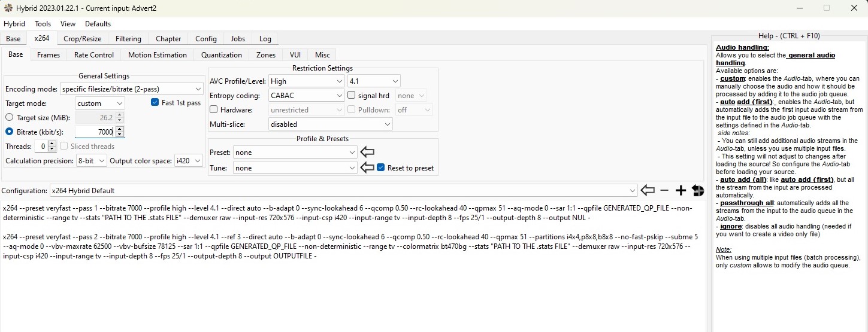Open Multi-slice disabled dropdown
Viewport: 868px width, 332px height.
[x=331, y=124]
